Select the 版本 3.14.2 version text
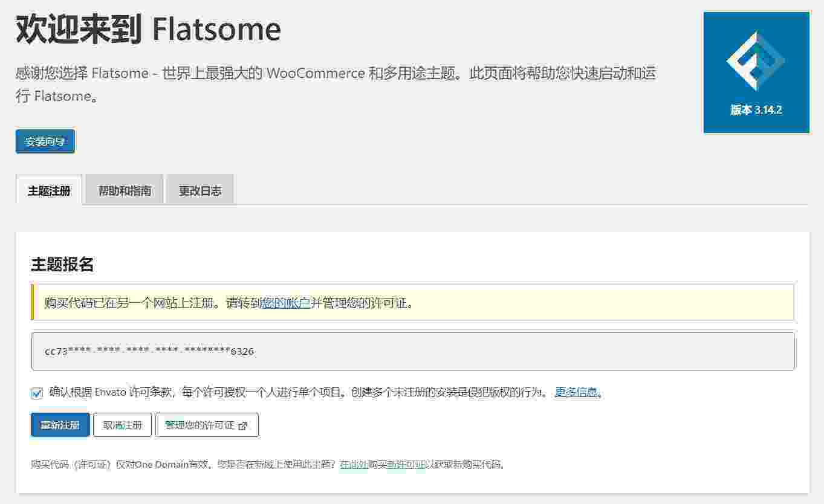The width and height of the screenshot is (824, 504). tap(756, 110)
